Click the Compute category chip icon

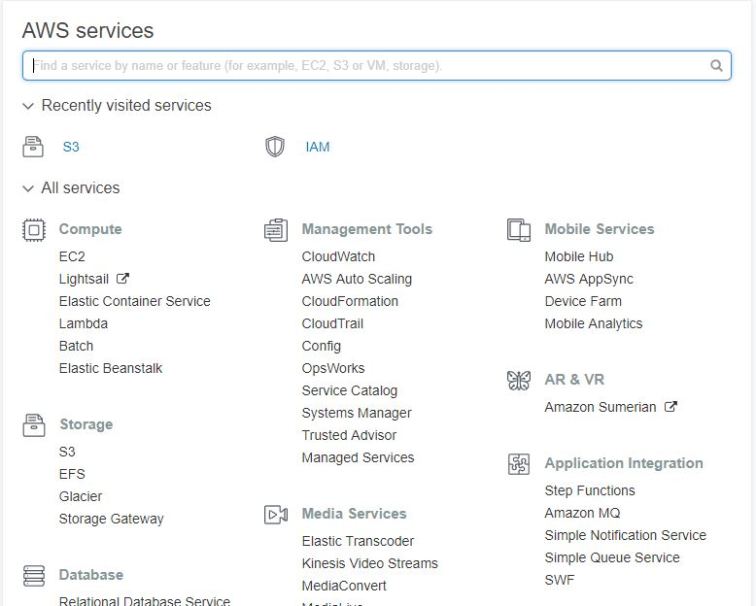(33, 230)
